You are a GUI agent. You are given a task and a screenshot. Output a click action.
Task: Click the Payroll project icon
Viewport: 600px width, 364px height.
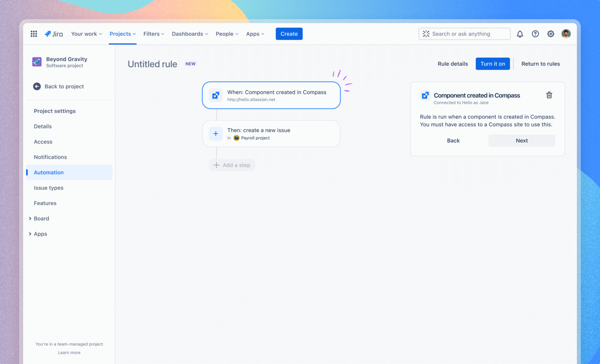[236, 138]
